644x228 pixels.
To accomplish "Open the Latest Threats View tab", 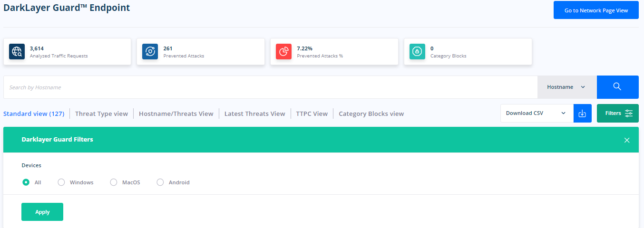I will click(x=254, y=114).
